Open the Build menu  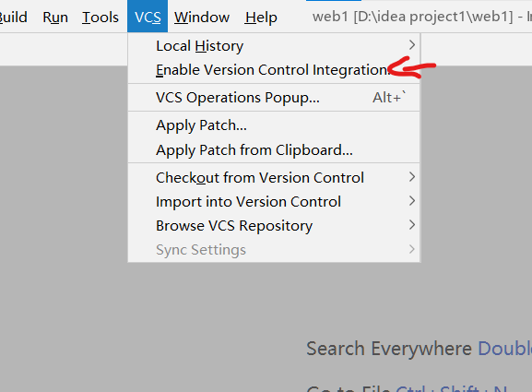[13, 17]
